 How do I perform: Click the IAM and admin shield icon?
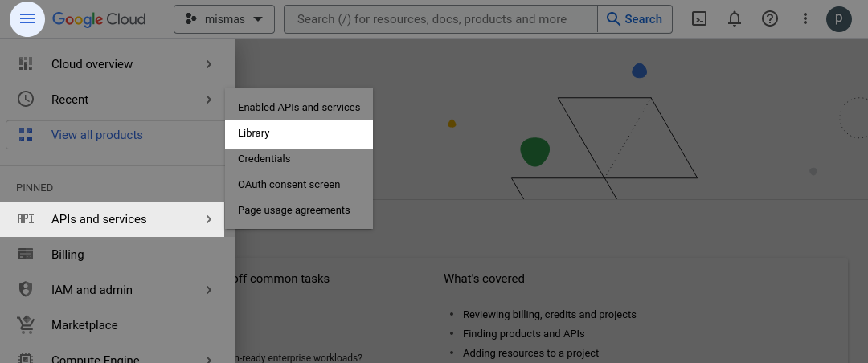coord(26,289)
